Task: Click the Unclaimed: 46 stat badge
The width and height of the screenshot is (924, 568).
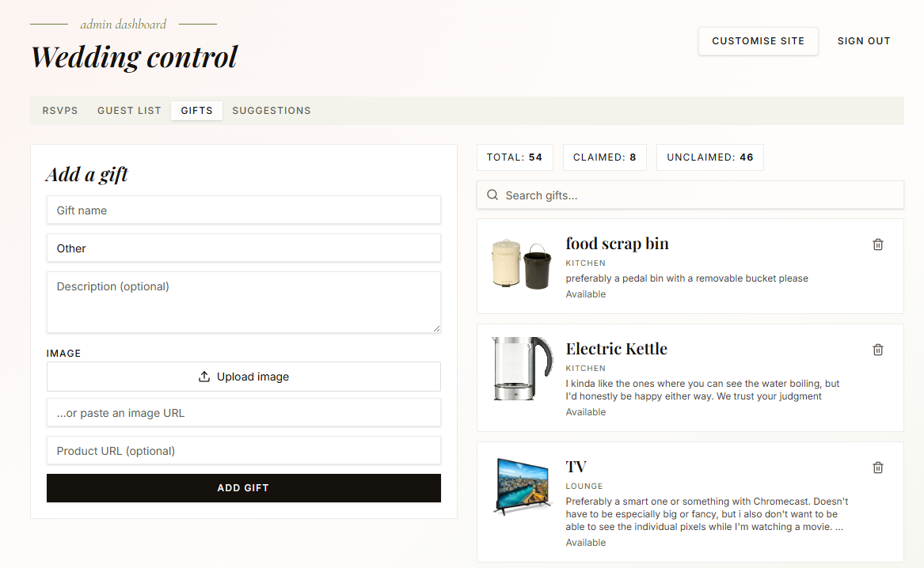Action: click(710, 157)
